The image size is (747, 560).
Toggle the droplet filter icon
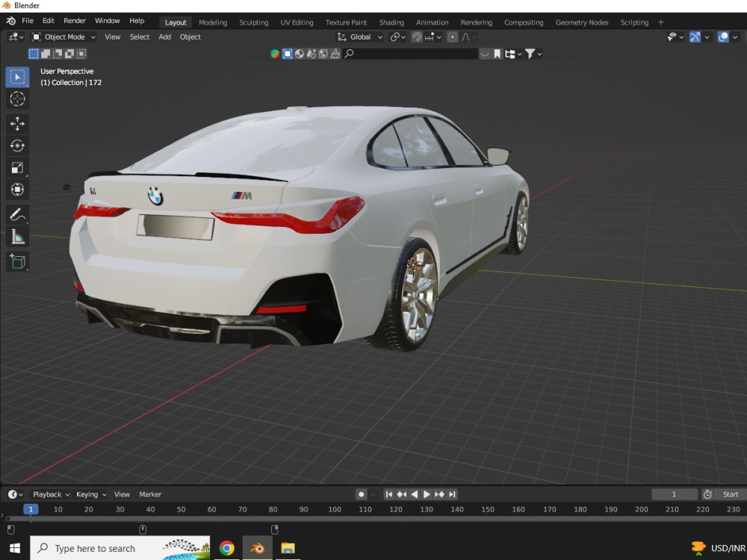(311, 54)
